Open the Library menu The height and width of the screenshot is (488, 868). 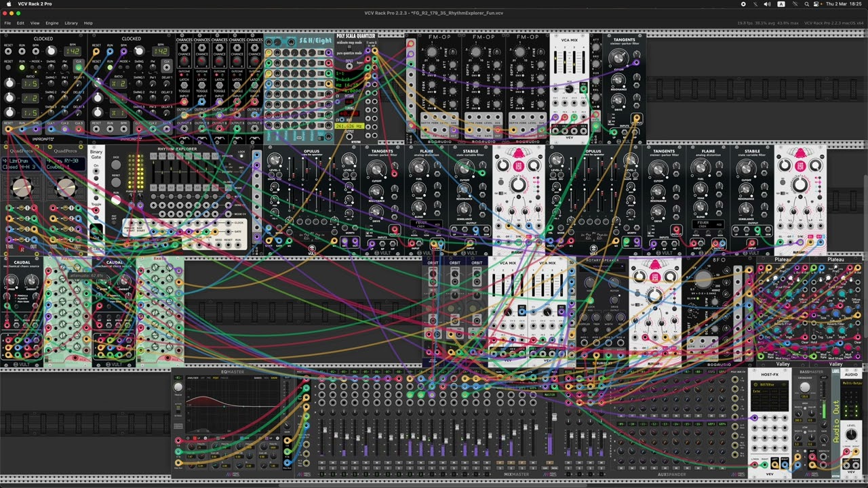tap(71, 23)
